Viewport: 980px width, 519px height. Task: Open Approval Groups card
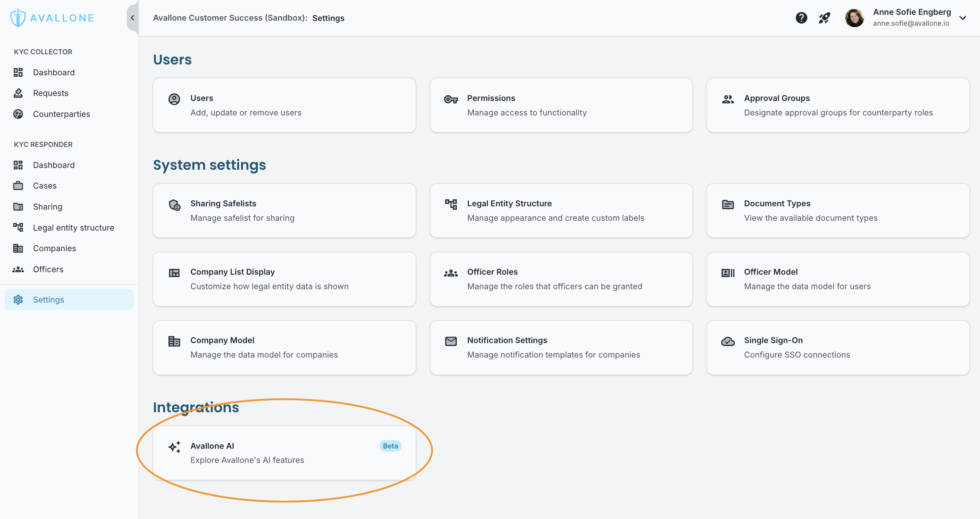click(x=838, y=105)
